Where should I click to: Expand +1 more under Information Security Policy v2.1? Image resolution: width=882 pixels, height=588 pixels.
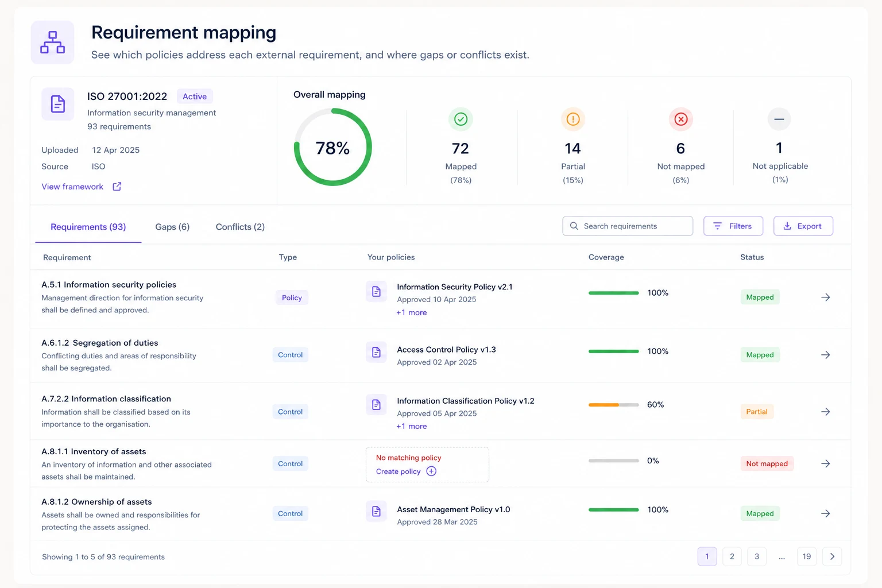coord(412,313)
